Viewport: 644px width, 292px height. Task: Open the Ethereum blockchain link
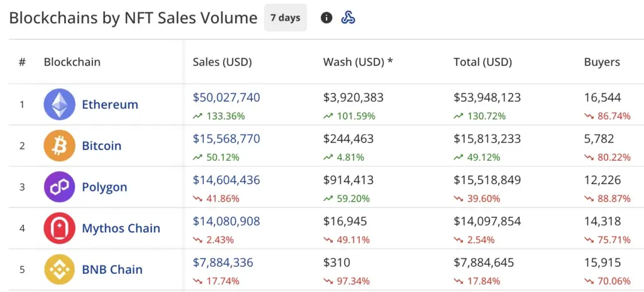pyautogui.click(x=110, y=104)
